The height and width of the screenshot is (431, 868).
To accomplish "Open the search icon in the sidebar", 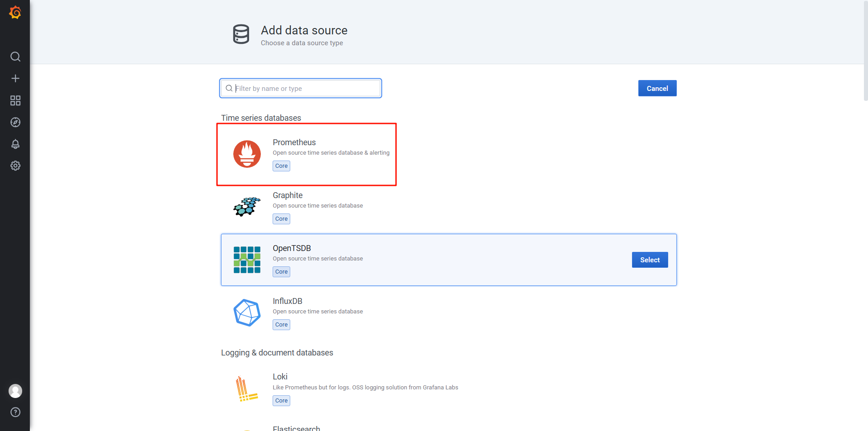I will pos(15,57).
